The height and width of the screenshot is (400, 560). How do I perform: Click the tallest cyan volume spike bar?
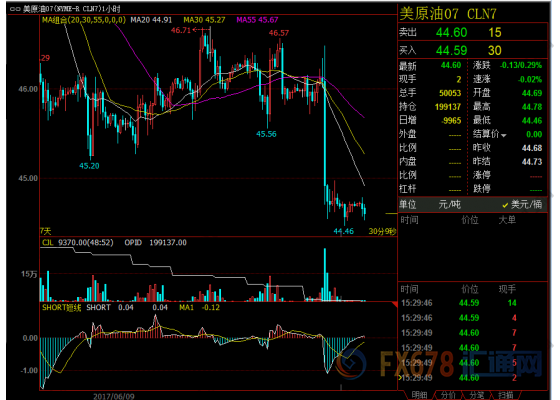325,274
